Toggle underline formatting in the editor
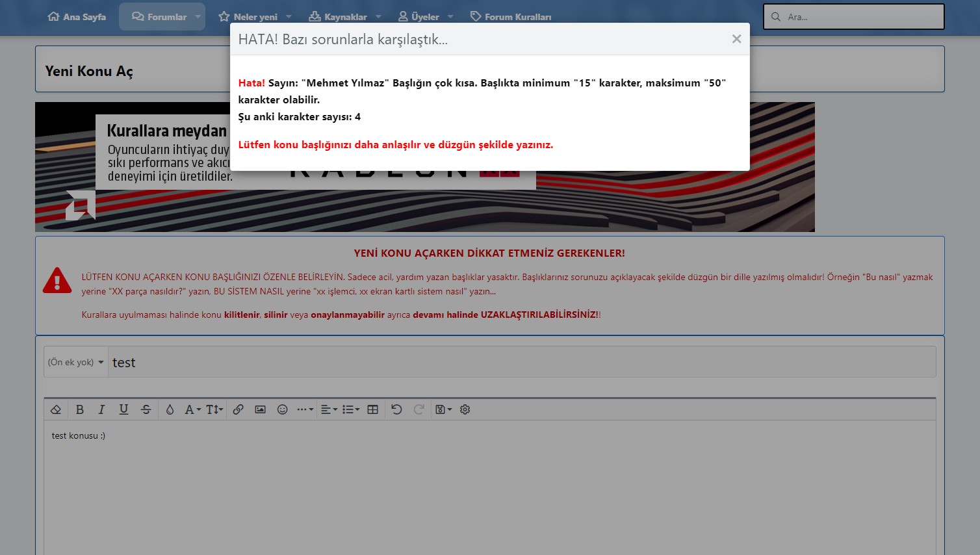This screenshot has width=980, height=555. pos(123,409)
